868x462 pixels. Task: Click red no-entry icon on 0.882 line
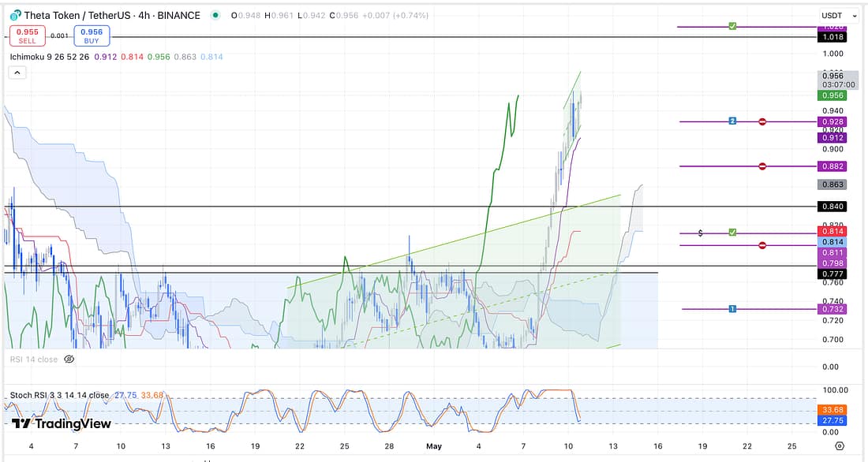tap(762, 166)
